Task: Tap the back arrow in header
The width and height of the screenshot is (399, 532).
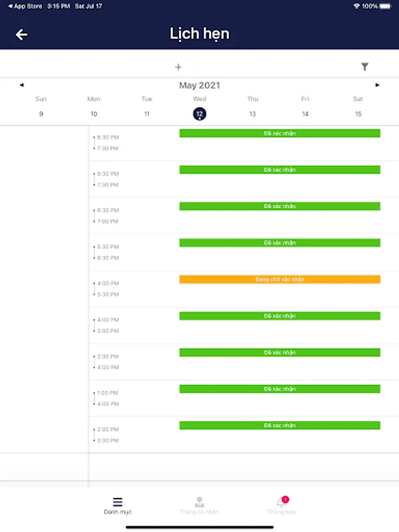Action: (x=22, y=34)
